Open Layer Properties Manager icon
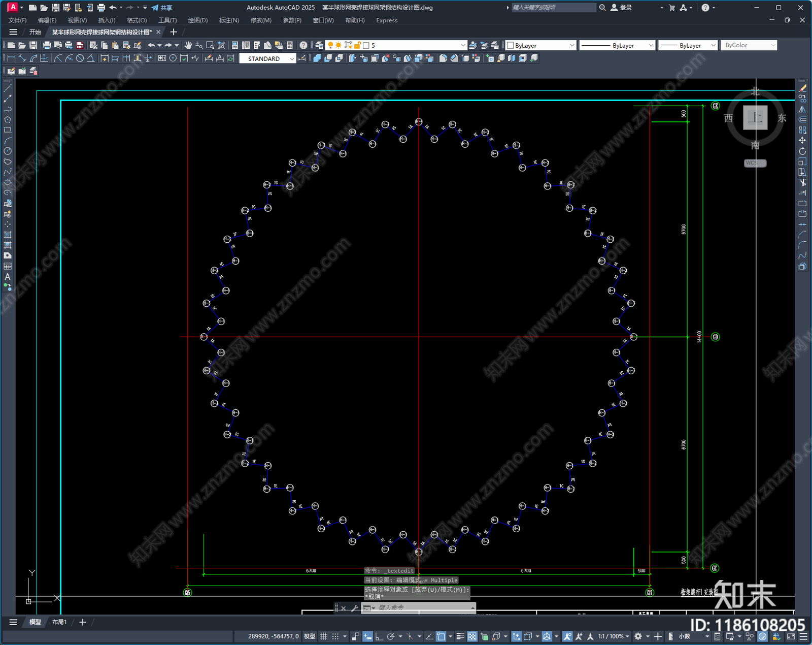The image size is (812, 645). [x=319, y=45]
